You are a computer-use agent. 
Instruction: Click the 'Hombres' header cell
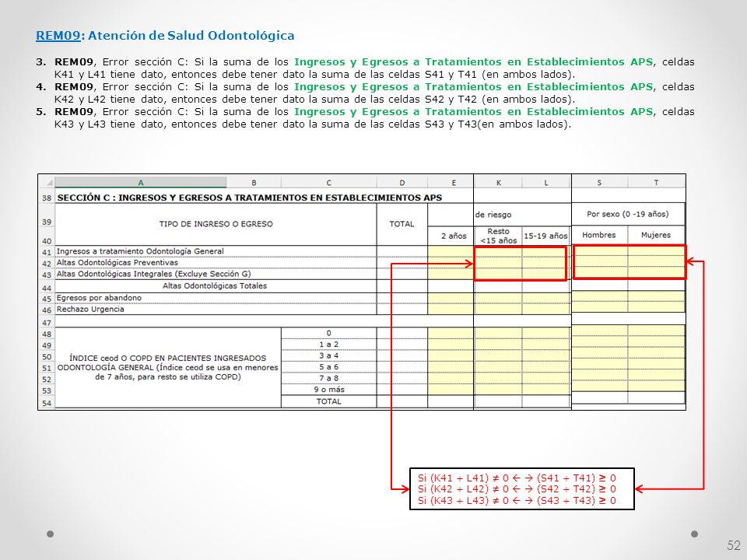(599, 235)
